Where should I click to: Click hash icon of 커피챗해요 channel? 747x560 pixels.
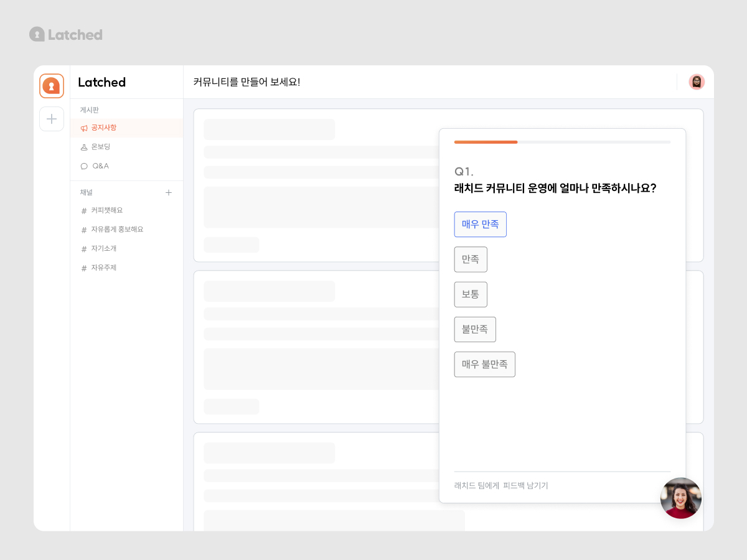[84, 211]
